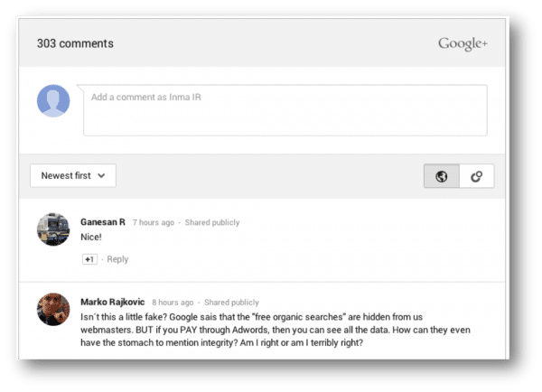542x392 pixels.
Task: Open the 7 hours ago timestamp
Action: pyautogui.click(x=154, y=222)
